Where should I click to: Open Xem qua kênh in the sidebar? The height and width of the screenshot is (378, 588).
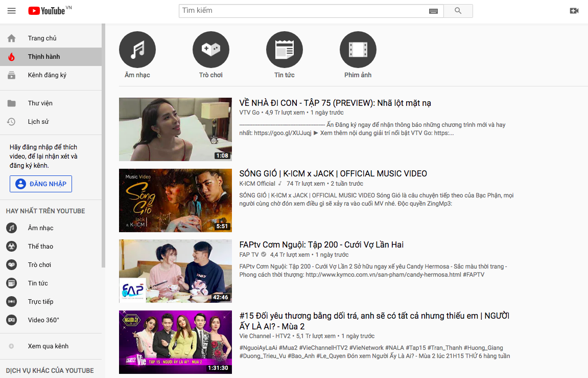pos(51,346)
